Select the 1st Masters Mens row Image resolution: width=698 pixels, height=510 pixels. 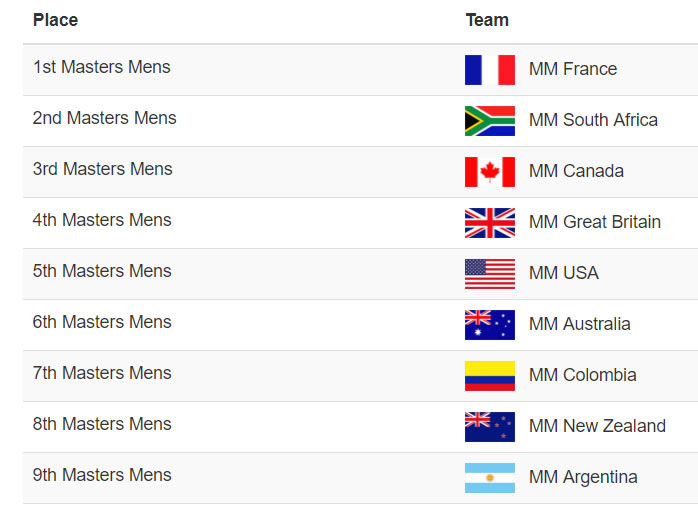click(x=361, y=70)
